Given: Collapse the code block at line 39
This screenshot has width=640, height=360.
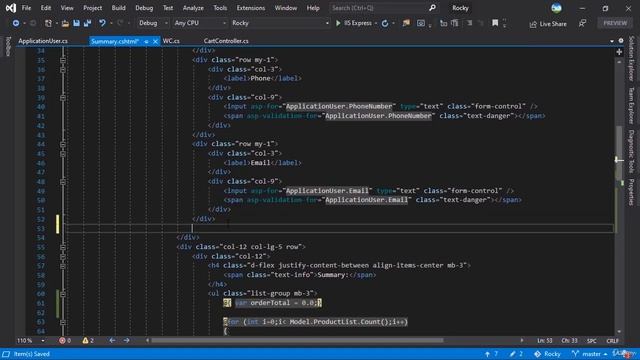Looking at the screenshot, I should coord(62,98).
